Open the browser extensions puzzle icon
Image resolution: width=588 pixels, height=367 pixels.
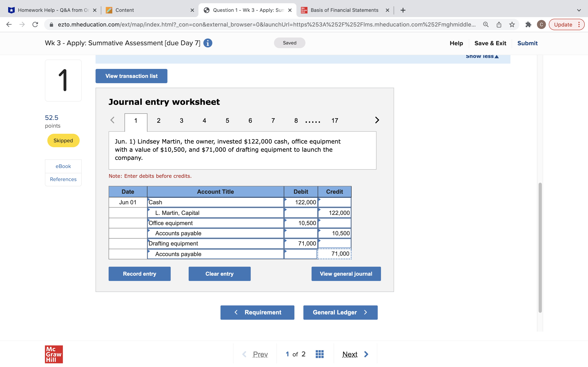(528, 24)
